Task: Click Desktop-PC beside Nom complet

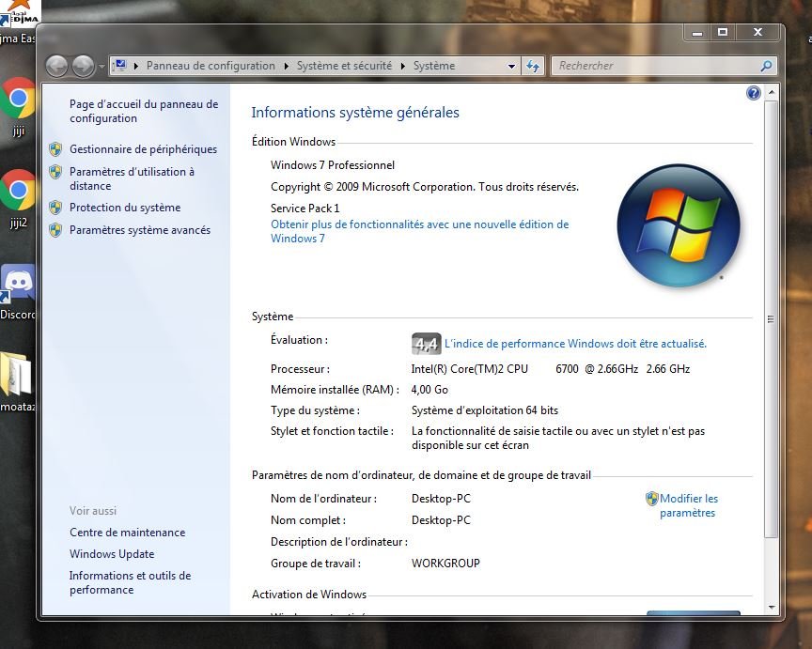Action: 441,520
